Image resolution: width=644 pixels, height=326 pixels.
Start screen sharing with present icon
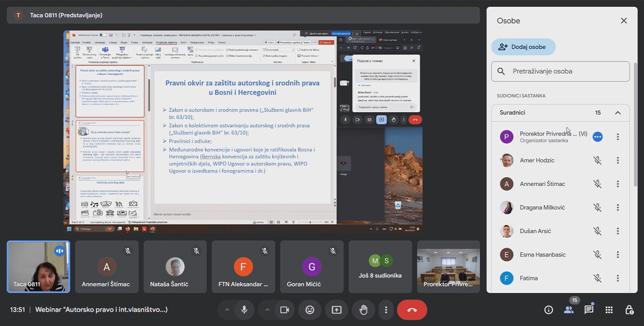coord(336,310)
